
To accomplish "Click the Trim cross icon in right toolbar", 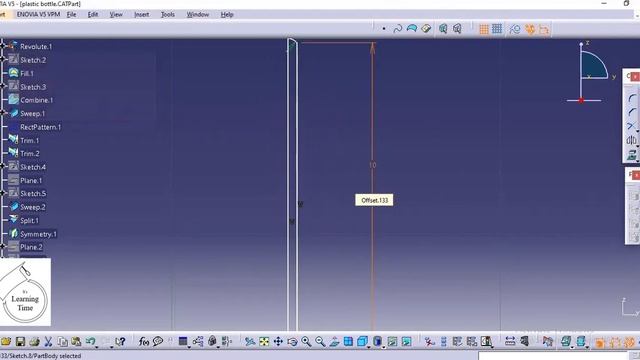I will [x=631, y=126].
